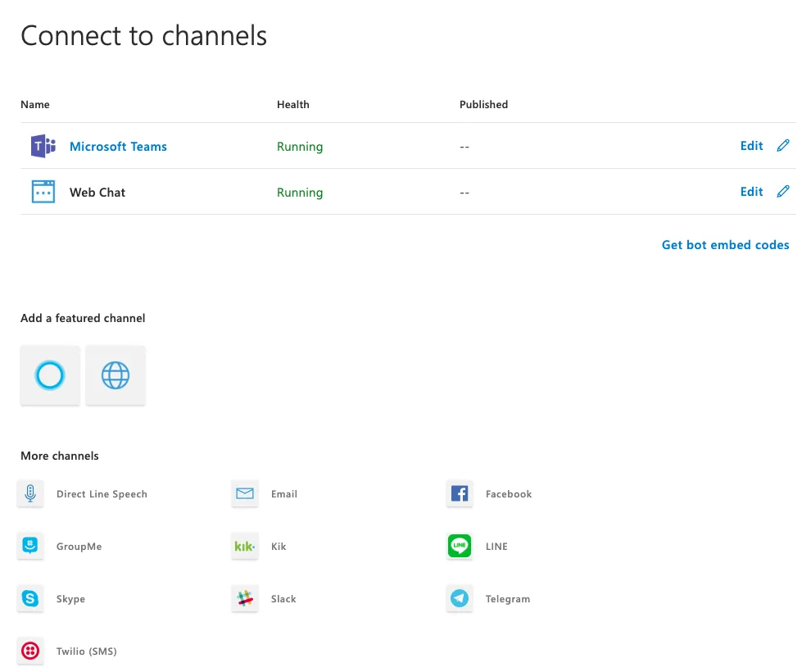Choose the LINE channel label
Image resolution: width=811 pixels, height=672 pixels.
pyautogui.click(x=496, y=547)
